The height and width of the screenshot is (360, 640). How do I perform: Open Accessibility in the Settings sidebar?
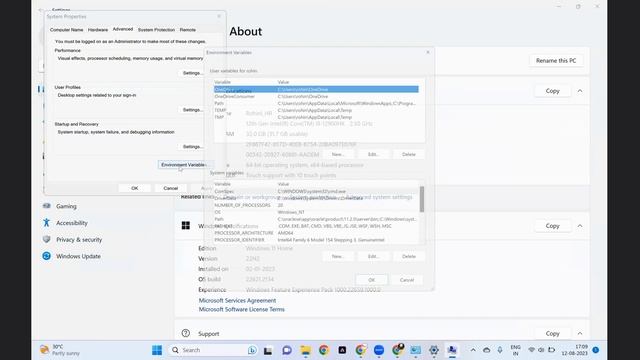72,223
